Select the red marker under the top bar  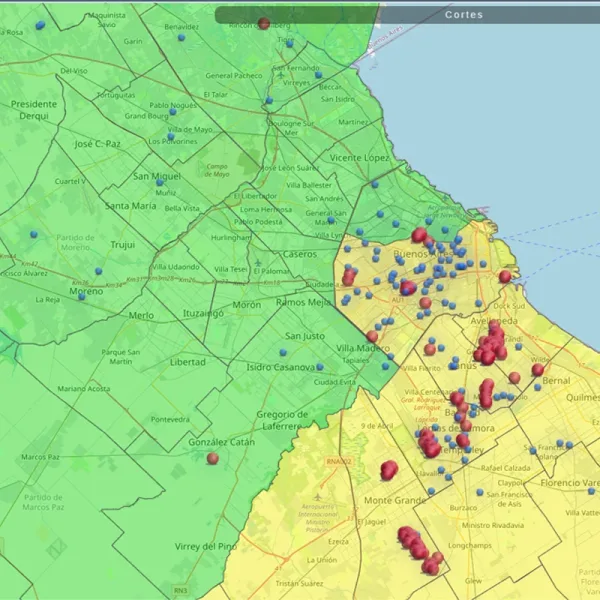tap(263, 23)
